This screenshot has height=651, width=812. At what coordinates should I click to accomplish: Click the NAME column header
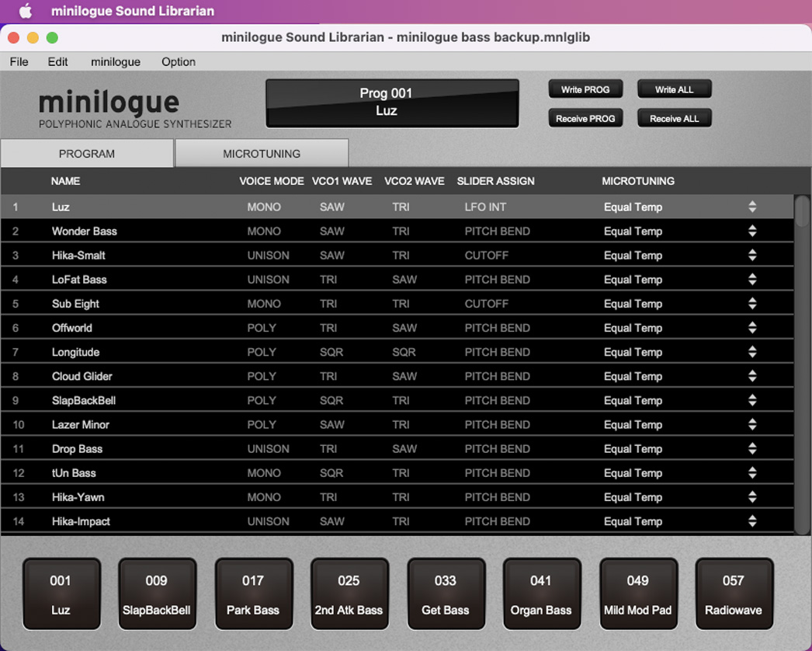65,181
